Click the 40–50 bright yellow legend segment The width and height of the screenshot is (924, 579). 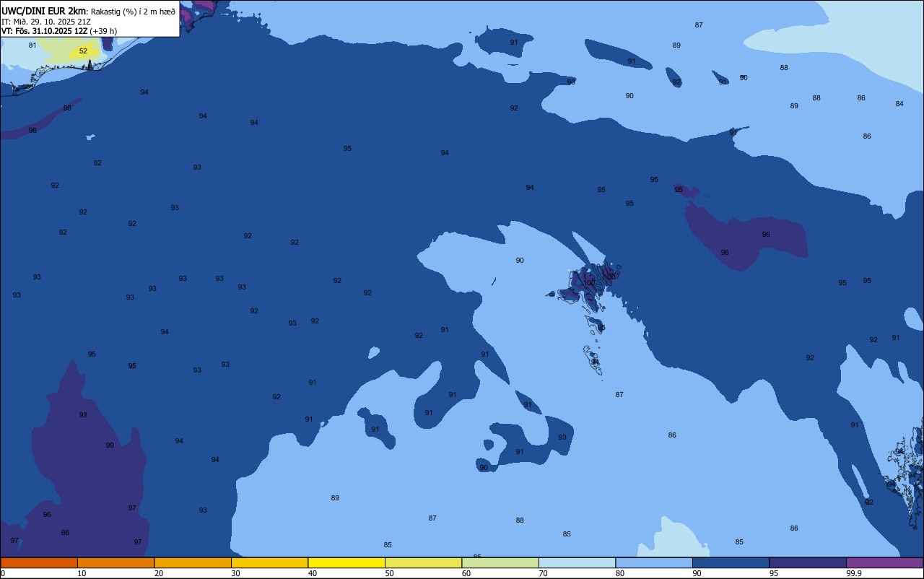point(346,562)
